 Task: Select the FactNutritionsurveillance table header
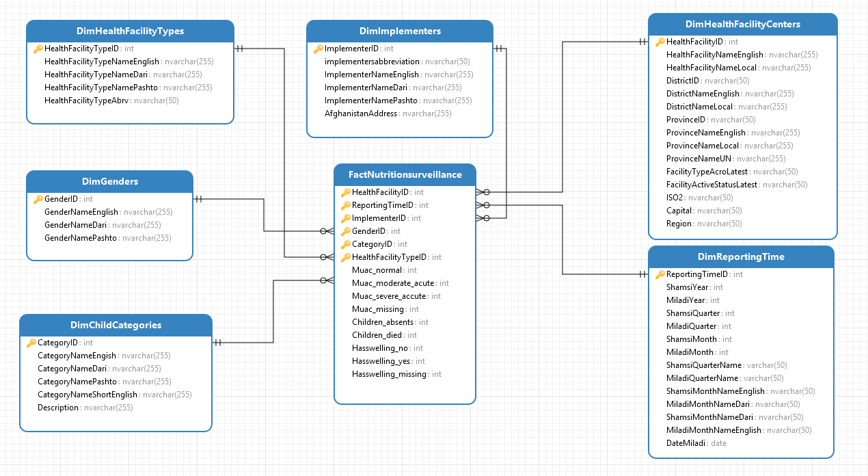(405, 175)
